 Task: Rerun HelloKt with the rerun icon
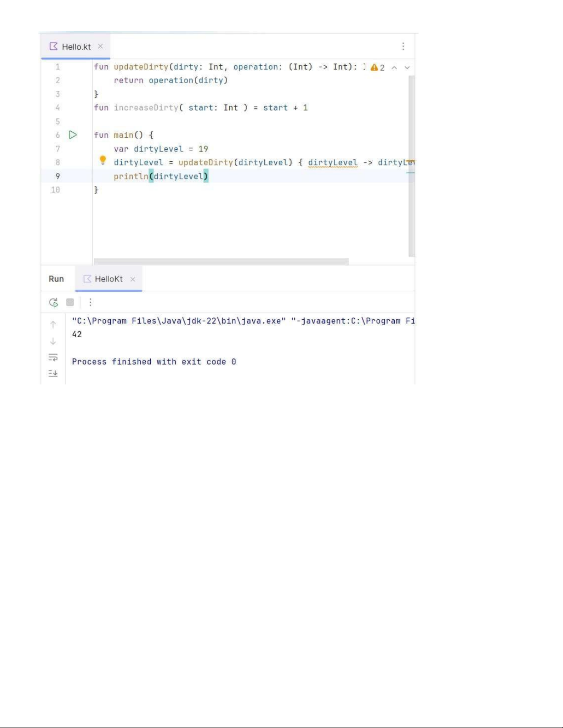[54, 302]
